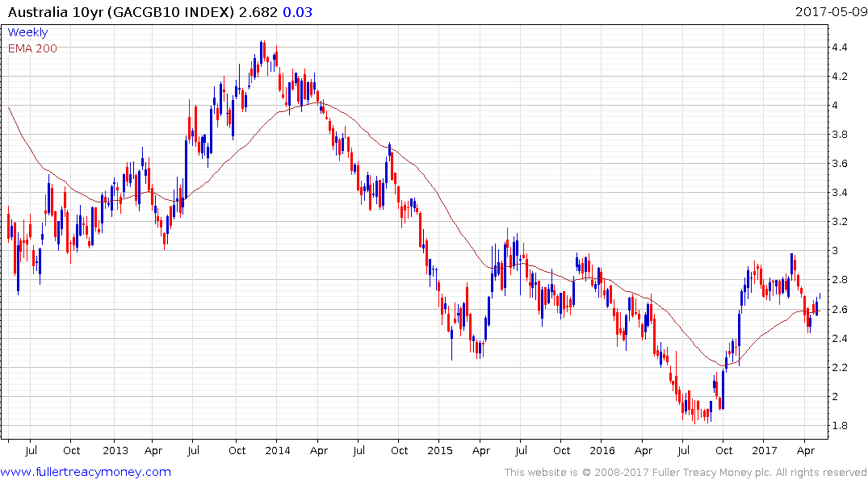Click the y-axis value '2.8'
The height and width of the screenshot is (484, 868).
click(839, 280)
